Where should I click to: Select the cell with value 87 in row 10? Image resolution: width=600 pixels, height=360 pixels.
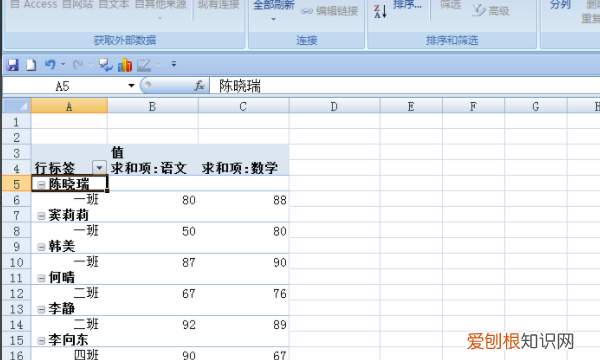pos(153,262)
